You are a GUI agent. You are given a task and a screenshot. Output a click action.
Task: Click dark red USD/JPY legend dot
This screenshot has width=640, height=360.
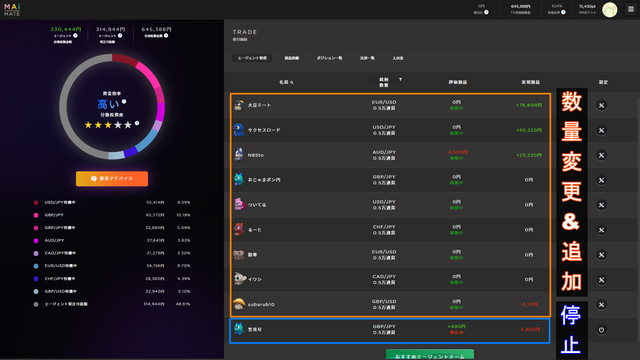36,202
